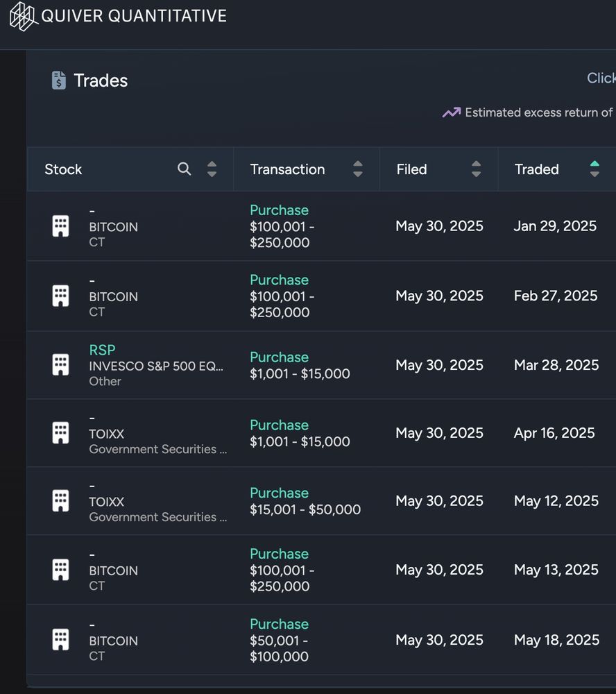Click building icon in Feb 27, 2025 row
Image resolution: width=616 pixels, height=694 pixels.
pyautogui.click(x=60, y=296)
